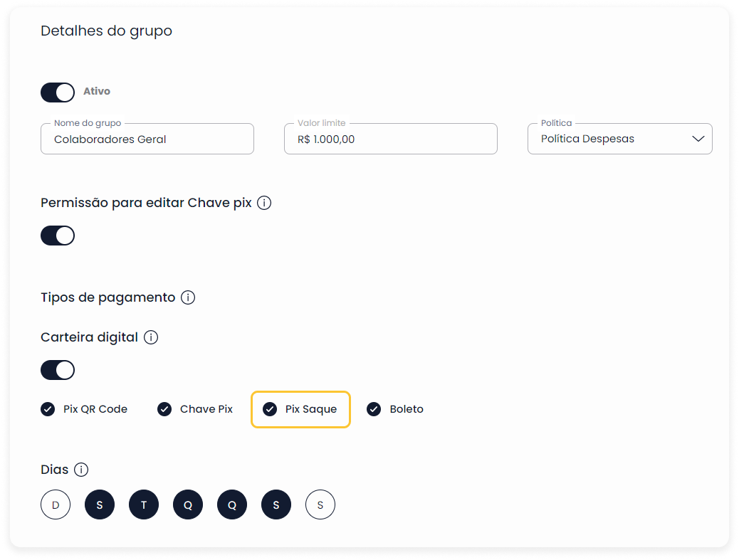Open the Tipos de pagamento info icon

pos(188,297)
